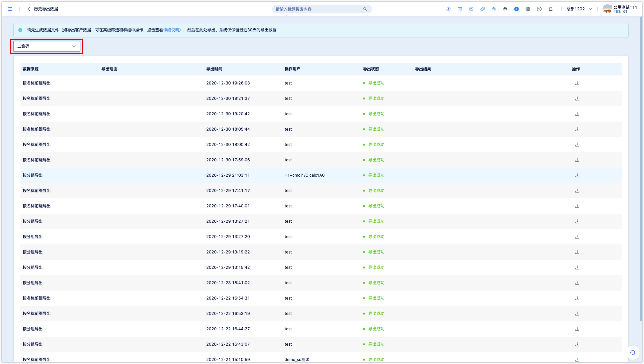The width and height of the screenshot is (644, 364).
Task: Click the 导出时间 column header
Action: point(214,69)
